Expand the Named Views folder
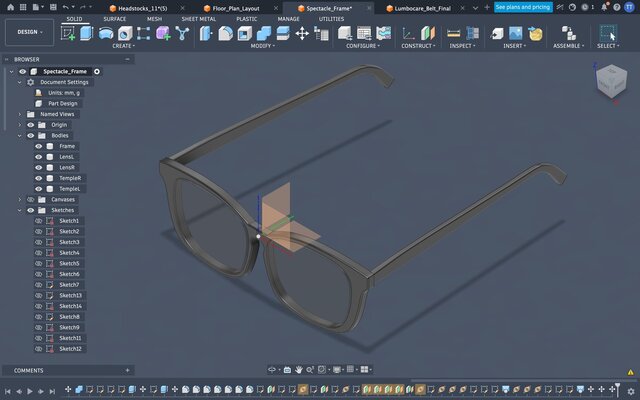This screenshot has width=640, height=400. 19,114
